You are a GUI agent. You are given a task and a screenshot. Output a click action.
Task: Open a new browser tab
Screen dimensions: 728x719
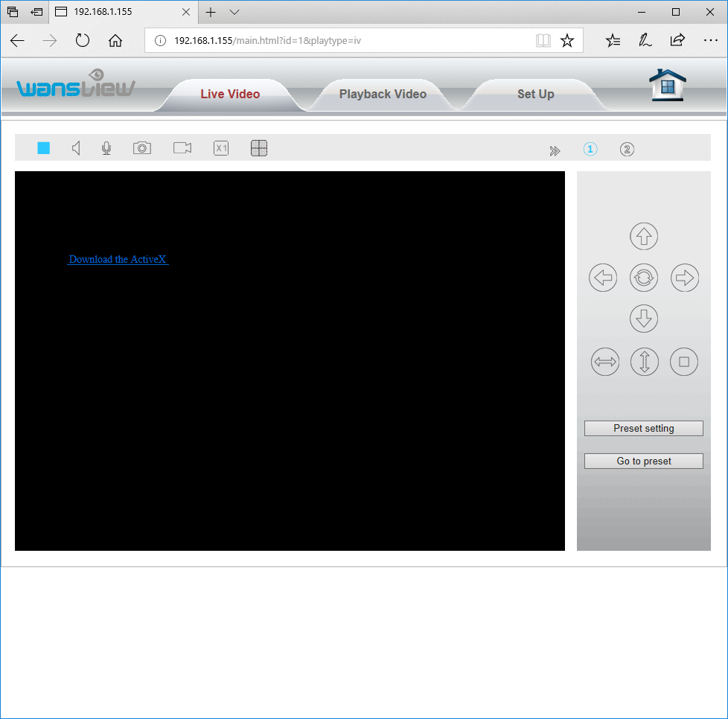(211, 12)
